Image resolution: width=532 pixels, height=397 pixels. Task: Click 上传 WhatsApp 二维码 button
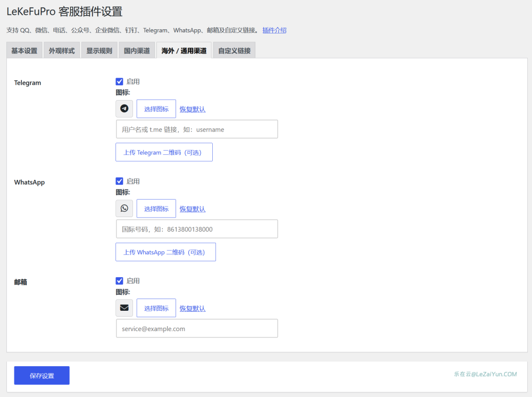point(165,252)
